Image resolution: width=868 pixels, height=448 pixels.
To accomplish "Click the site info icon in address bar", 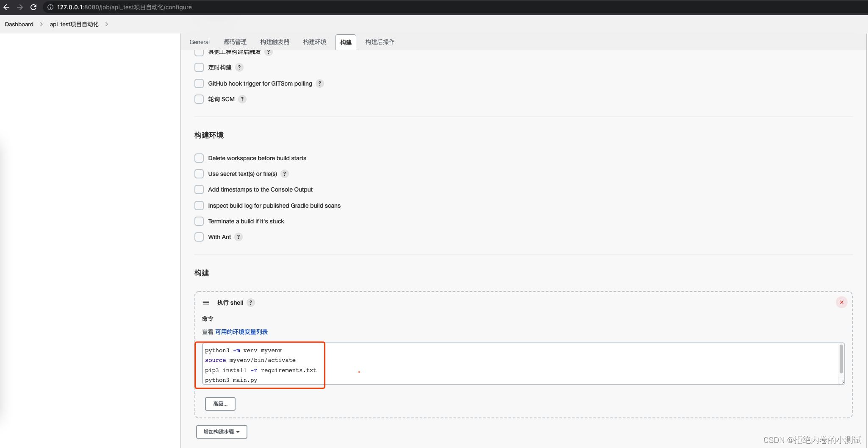I will click(x=50, y=7).
